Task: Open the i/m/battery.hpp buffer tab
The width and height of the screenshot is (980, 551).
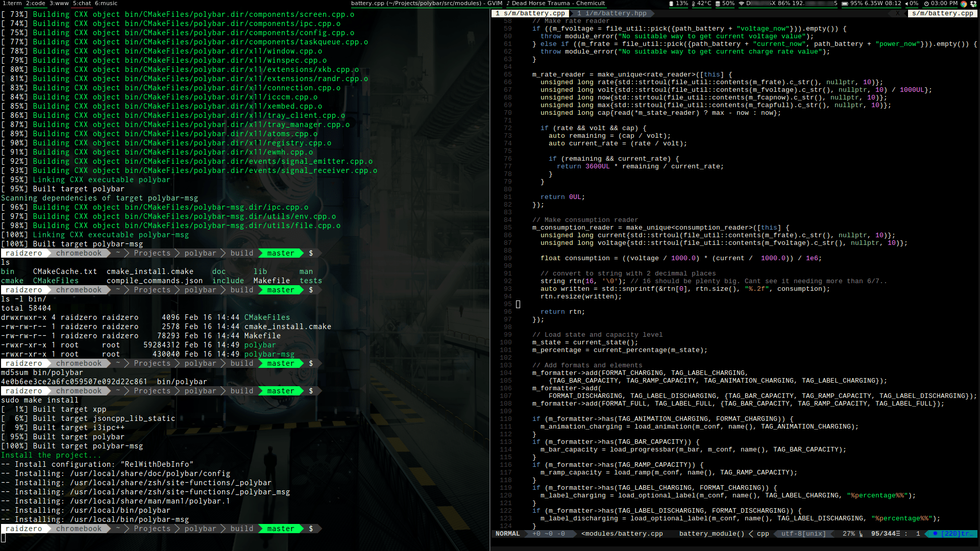Action: tap(611, 13)
